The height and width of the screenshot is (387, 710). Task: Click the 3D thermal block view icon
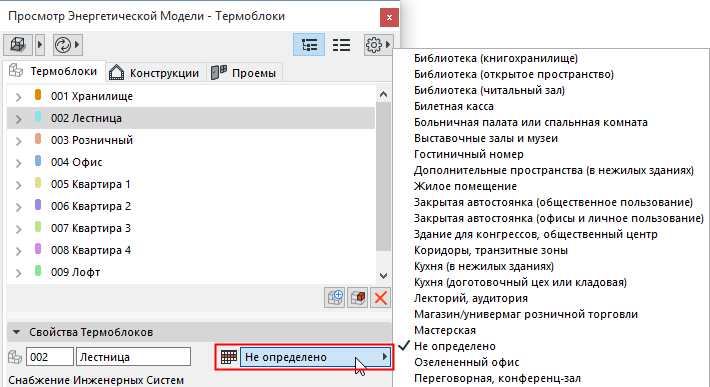18,44
